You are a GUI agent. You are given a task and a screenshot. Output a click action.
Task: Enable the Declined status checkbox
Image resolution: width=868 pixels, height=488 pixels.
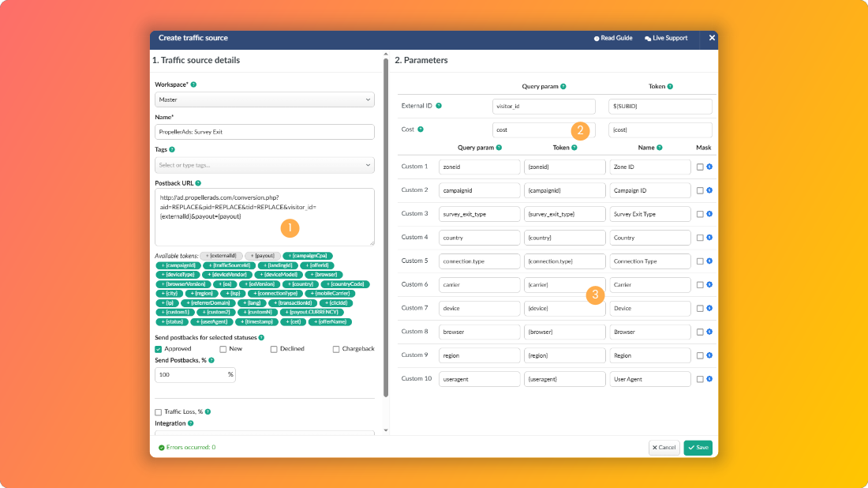click(x=274, y=349)
